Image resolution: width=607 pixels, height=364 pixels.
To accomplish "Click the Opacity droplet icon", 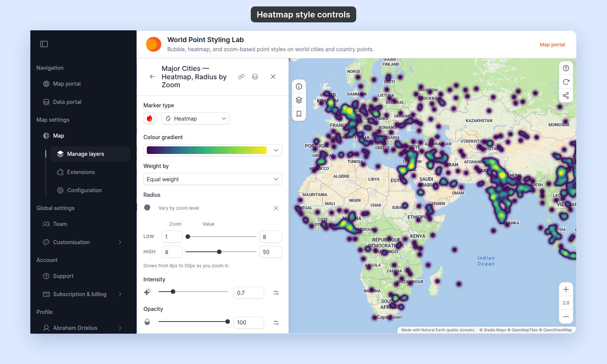I will point(147,322).
